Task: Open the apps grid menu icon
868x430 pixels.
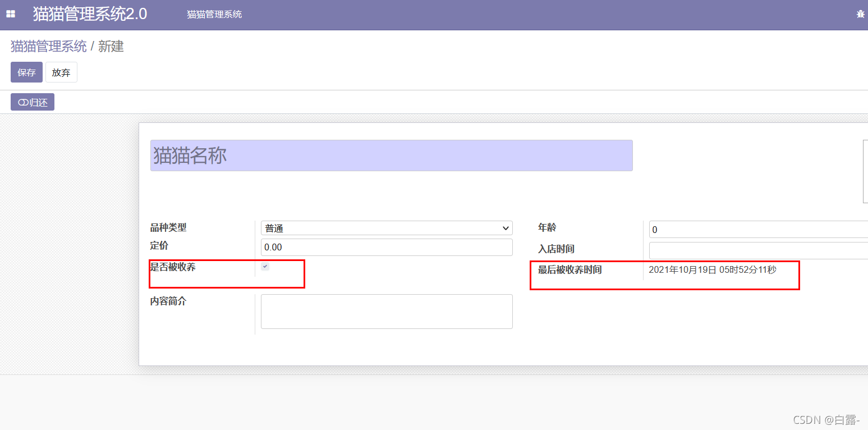Action: coord(11,14)
